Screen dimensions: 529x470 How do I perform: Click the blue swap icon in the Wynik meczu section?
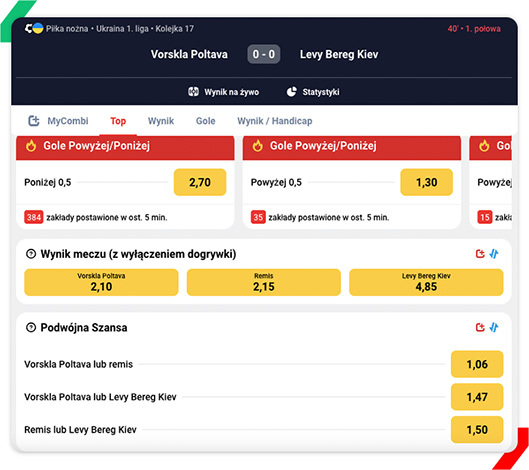(x=494, y=253)
